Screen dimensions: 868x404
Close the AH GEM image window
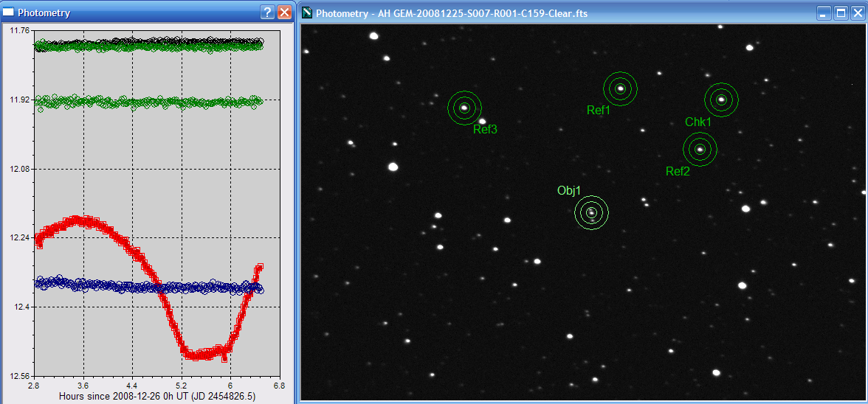[857, 13]
